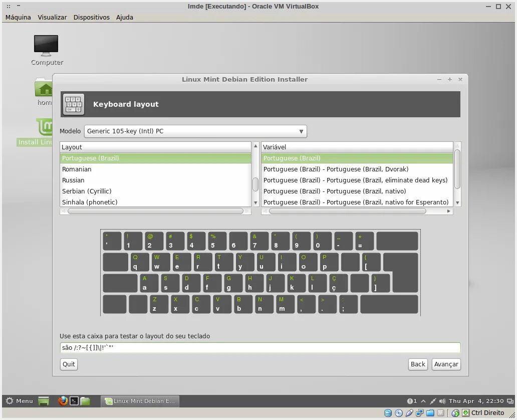Select Portuguese (Brazil) variant at top
This screenshot has height=420, width=517.
pos(357,158)
